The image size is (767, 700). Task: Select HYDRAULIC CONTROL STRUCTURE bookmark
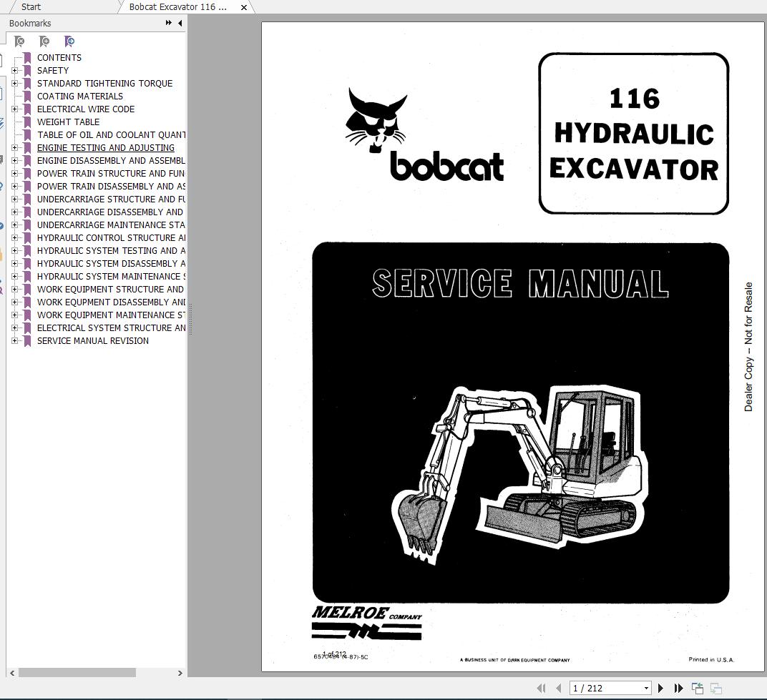(111, 237)
